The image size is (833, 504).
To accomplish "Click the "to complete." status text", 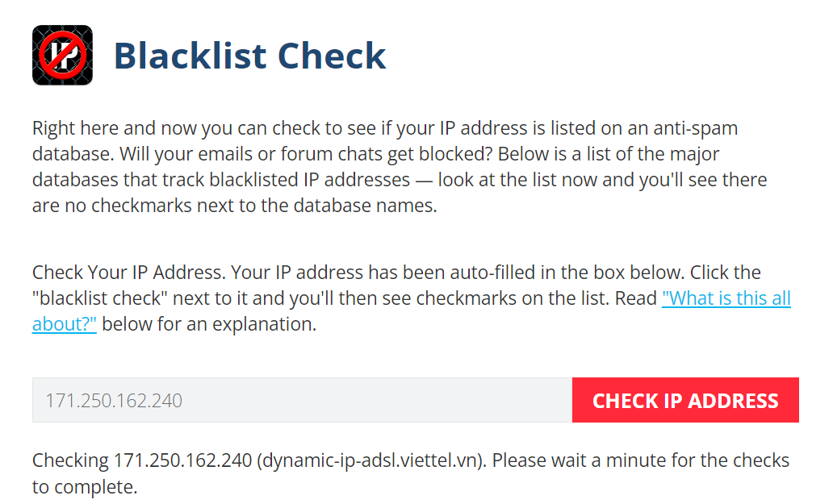I will [85, 487].
